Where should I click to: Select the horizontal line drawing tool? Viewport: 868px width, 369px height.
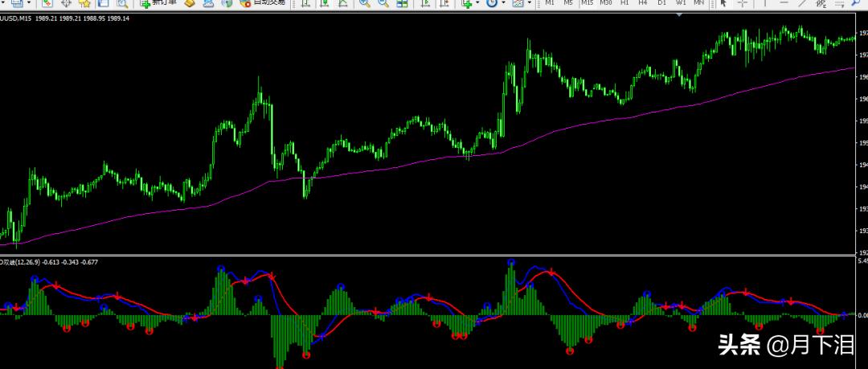tap(781, 3)
